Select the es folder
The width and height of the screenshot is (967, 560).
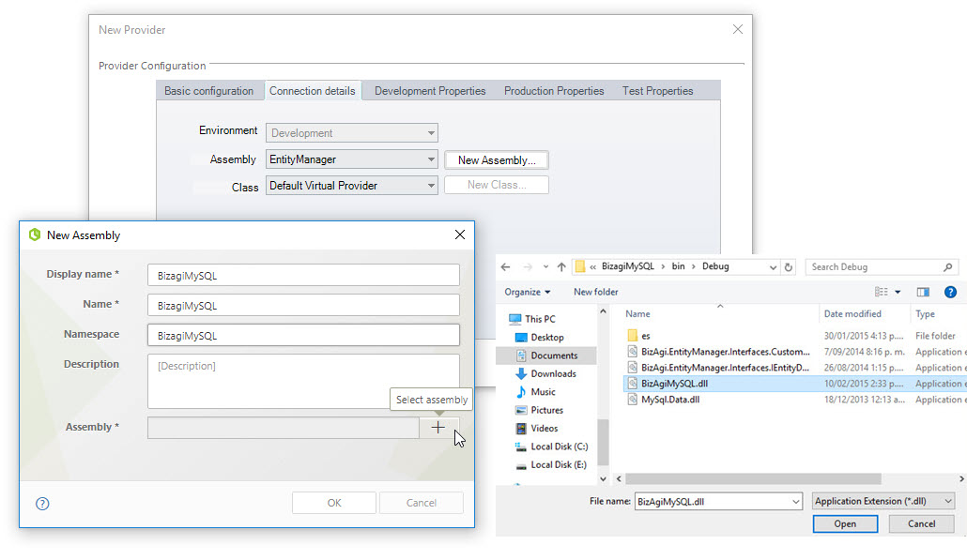click(638, 336)
